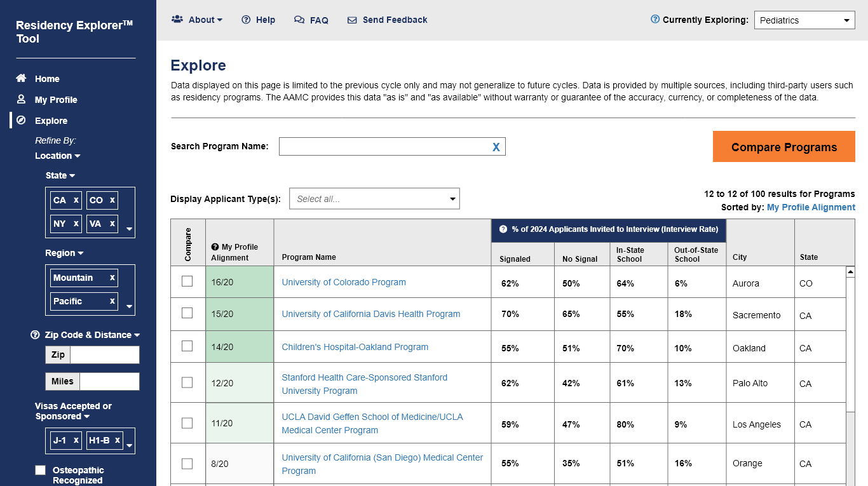Check compare box for University of Colorado Program
Viewport: 868px width, 486px height.
point(187,281)
